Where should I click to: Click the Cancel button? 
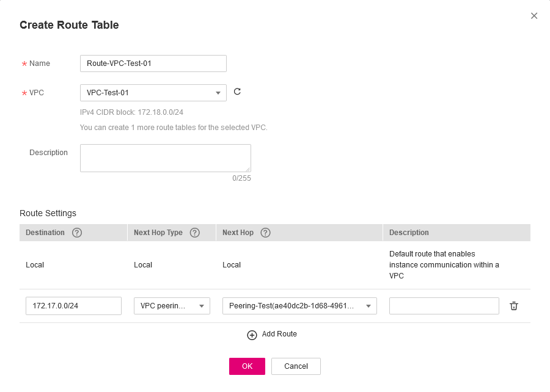(x=296, y=366)
